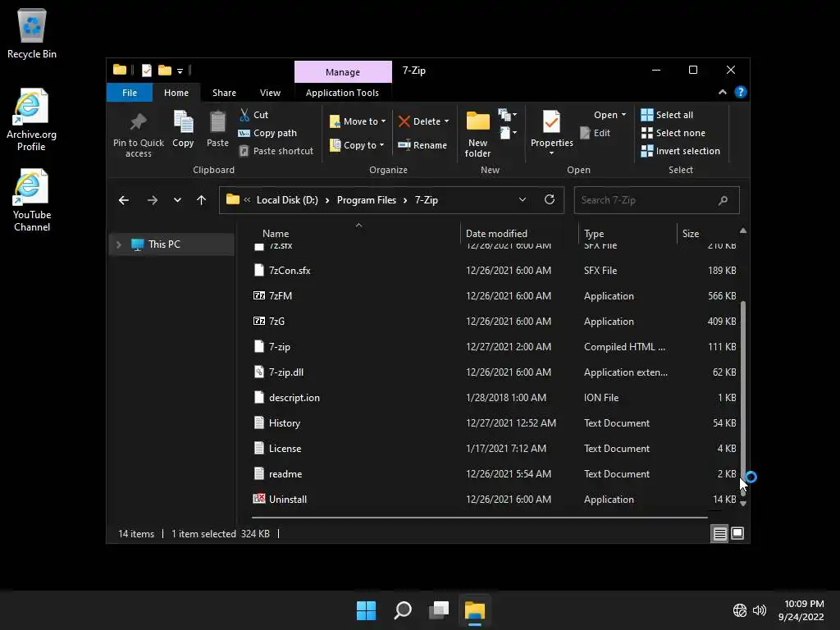Select the YouTube Channel desktop shortcut

(32, 200)
